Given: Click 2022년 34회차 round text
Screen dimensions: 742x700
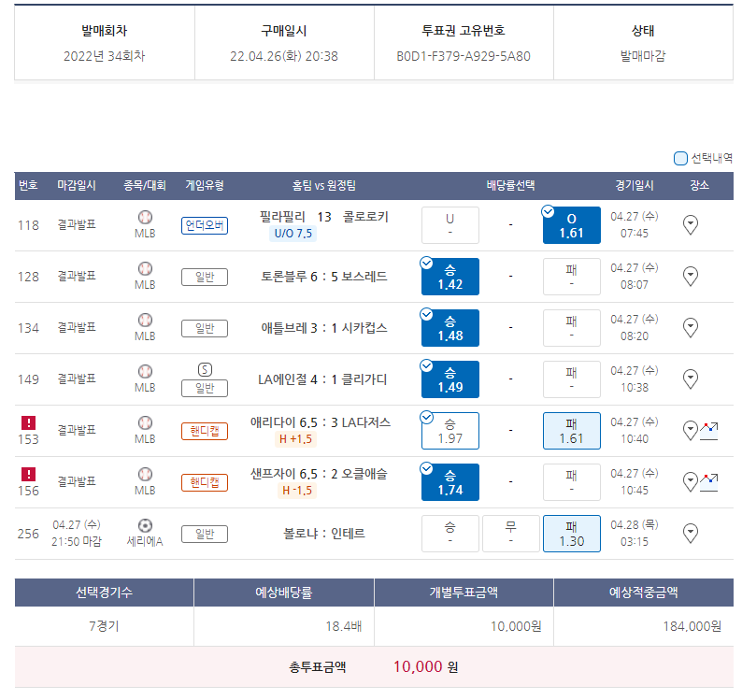Looking at the screenshot, I should coord(104,56).
